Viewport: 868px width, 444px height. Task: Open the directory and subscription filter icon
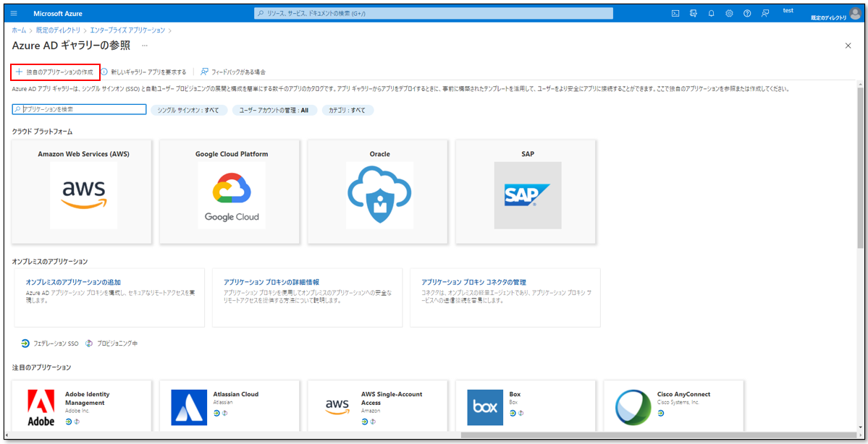click(x=693, y=13)
